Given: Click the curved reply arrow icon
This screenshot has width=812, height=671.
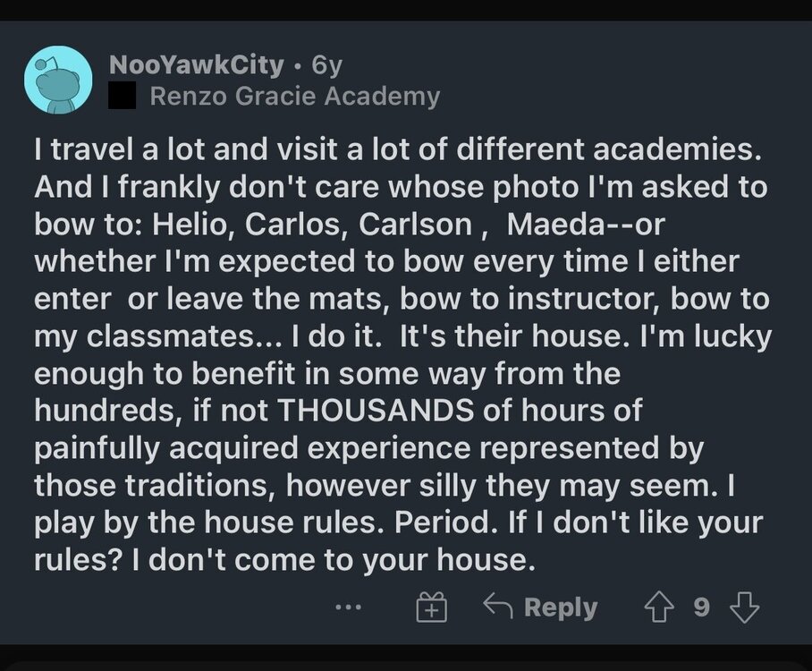Looking at the screenshot, I should coord(496,607).
